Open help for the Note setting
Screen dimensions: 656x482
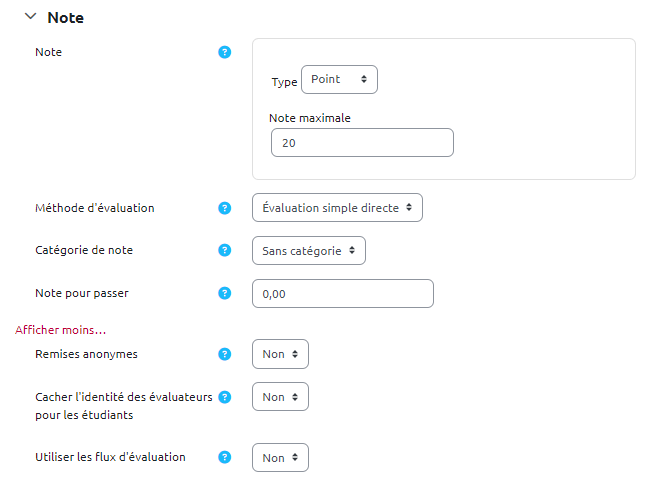click(224, 52)
